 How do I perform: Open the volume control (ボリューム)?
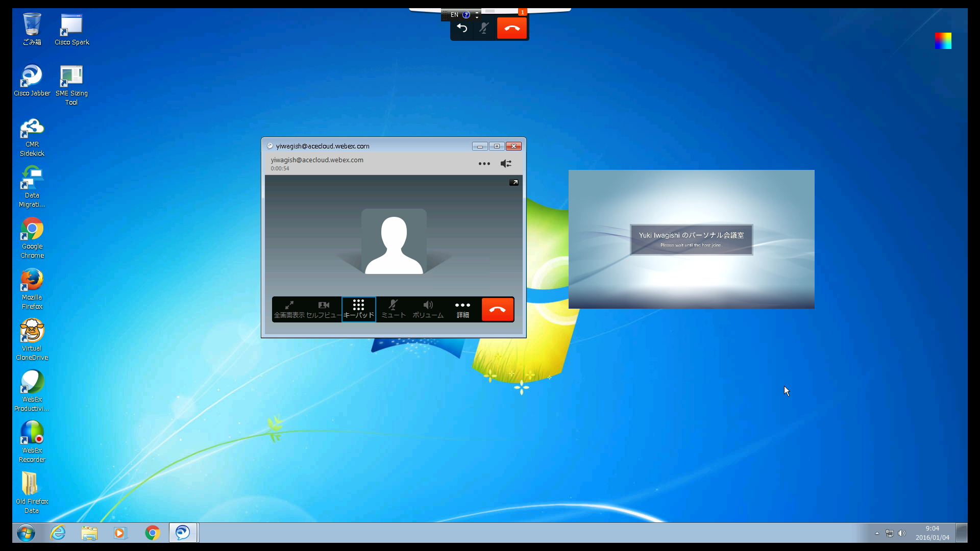point(428,309)
